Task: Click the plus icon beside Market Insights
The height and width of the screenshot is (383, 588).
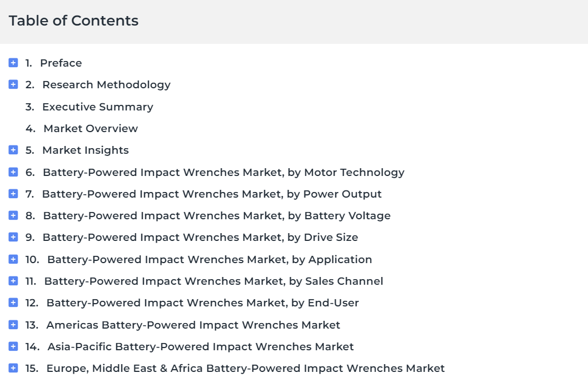Action: tap(13, 150)
